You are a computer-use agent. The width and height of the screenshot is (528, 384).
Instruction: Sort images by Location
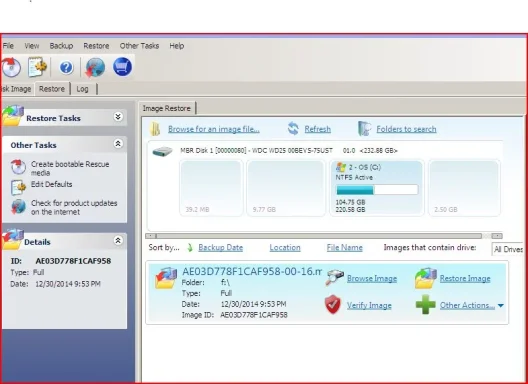click(x=285, y=248)
